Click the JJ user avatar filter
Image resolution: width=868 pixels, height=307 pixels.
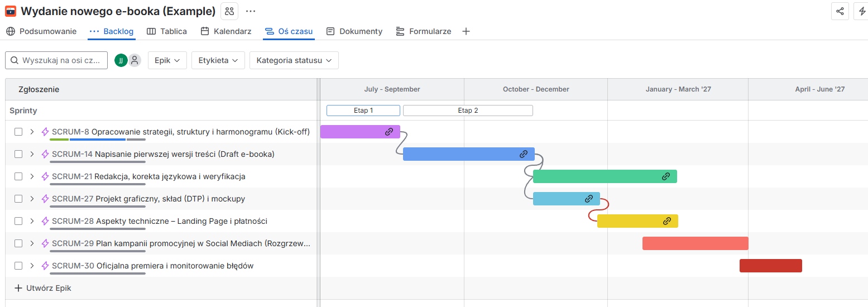(121, 60)
